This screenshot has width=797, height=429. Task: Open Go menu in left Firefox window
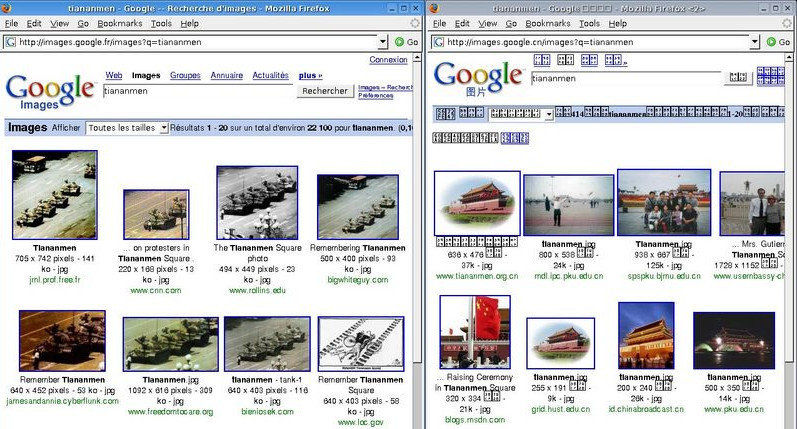(83, 23)
